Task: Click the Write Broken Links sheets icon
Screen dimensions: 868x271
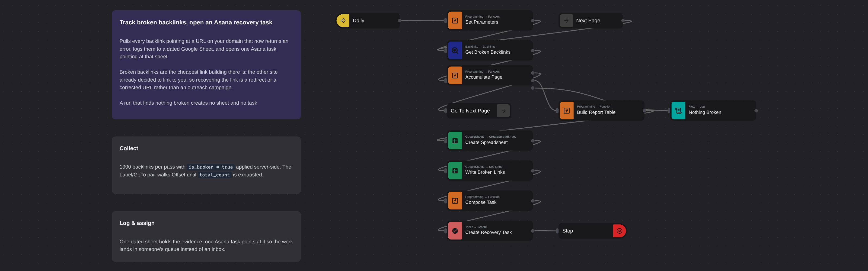Action: click(x=455, y=171)
